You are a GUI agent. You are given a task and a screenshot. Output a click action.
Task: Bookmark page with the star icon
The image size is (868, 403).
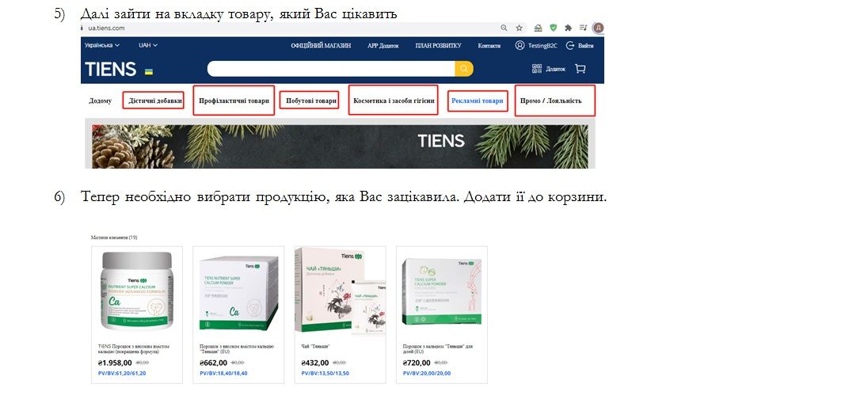pyautogui.click(x=520, y=28)
